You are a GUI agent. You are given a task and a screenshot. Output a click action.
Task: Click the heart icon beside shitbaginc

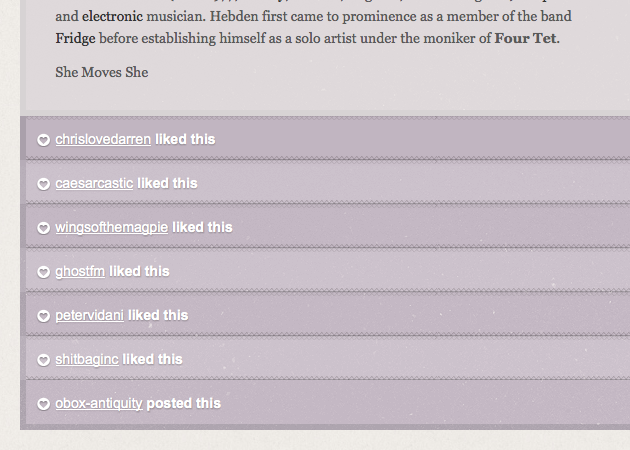[x=44, y=360]
